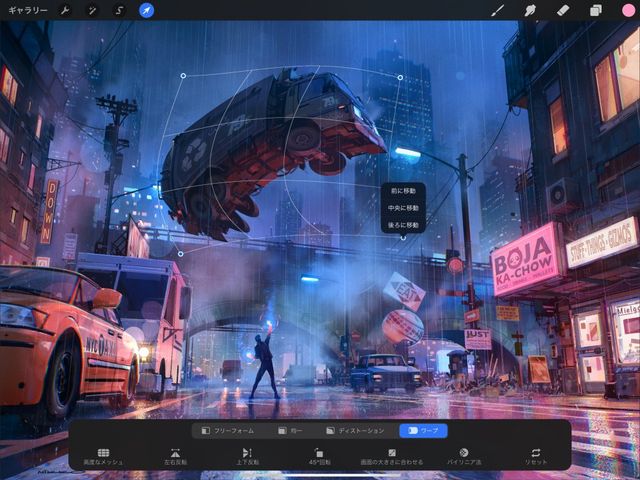
Task: Select the Eraser tool
Action: [x=563, y=10]
